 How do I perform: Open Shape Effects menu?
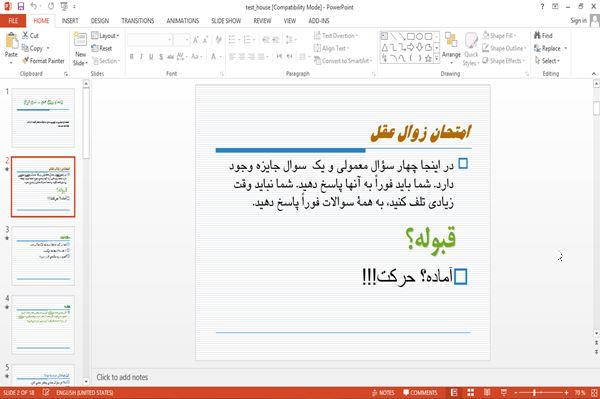coord(503,61)
